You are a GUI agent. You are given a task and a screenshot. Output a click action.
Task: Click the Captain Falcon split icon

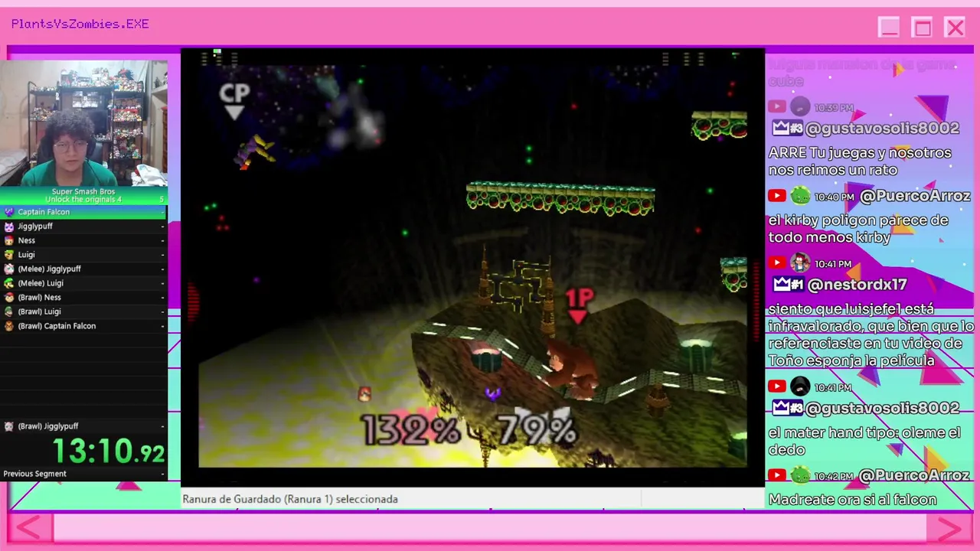click(9, 212)
